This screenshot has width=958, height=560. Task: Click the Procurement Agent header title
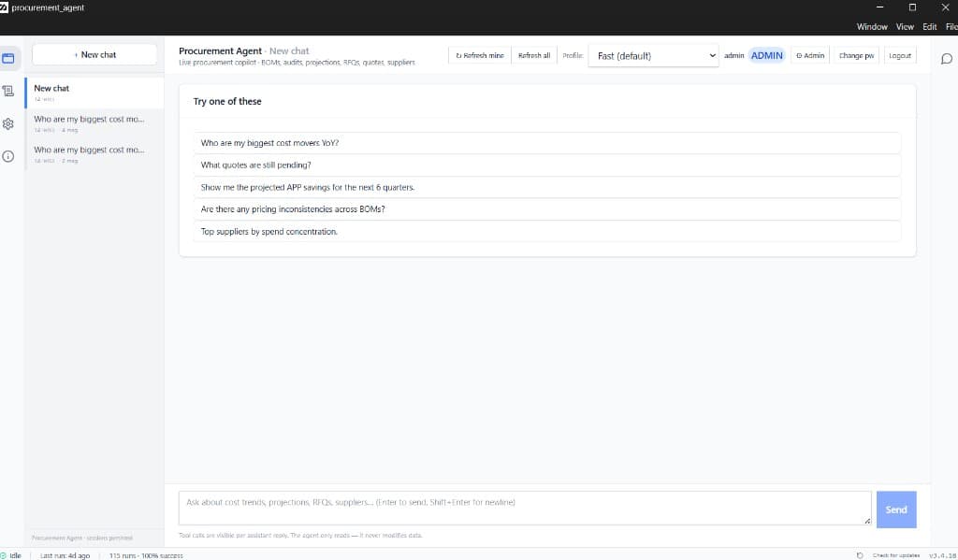220,51
